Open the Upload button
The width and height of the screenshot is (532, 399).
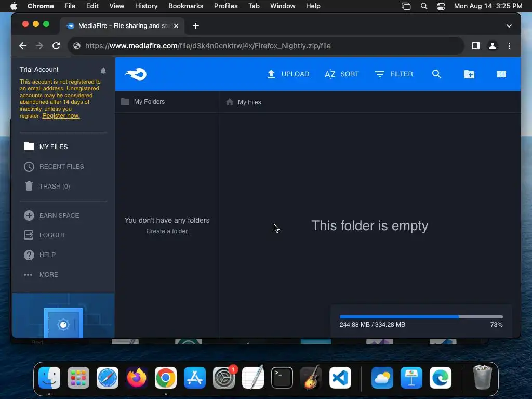[x=288, y=74]
